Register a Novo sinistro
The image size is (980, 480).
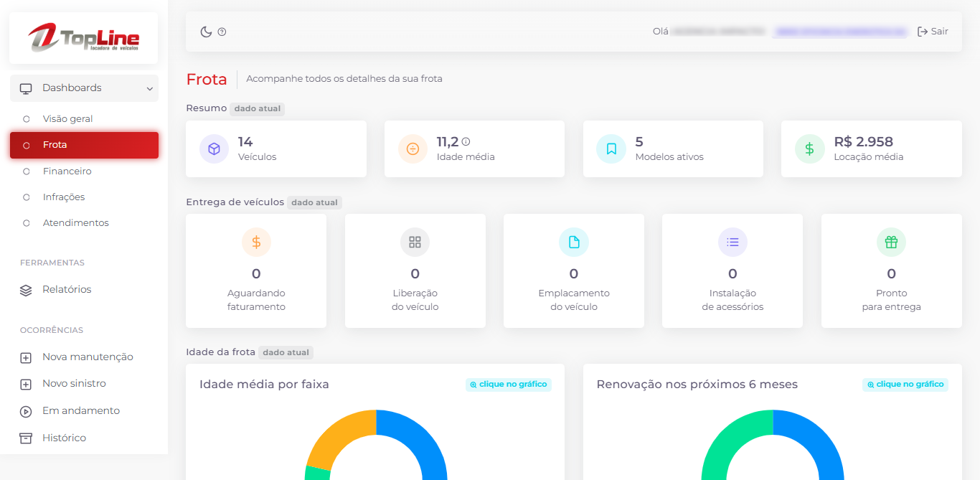[74, 384]
